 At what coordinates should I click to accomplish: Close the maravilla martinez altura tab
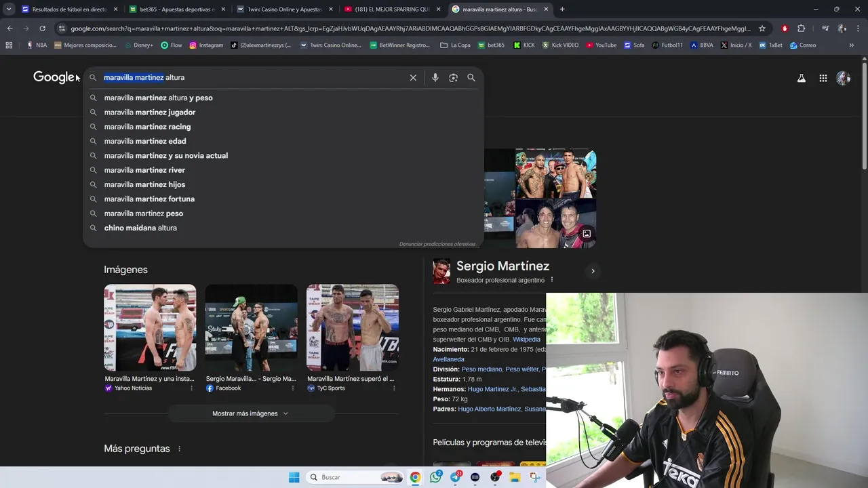546,9
